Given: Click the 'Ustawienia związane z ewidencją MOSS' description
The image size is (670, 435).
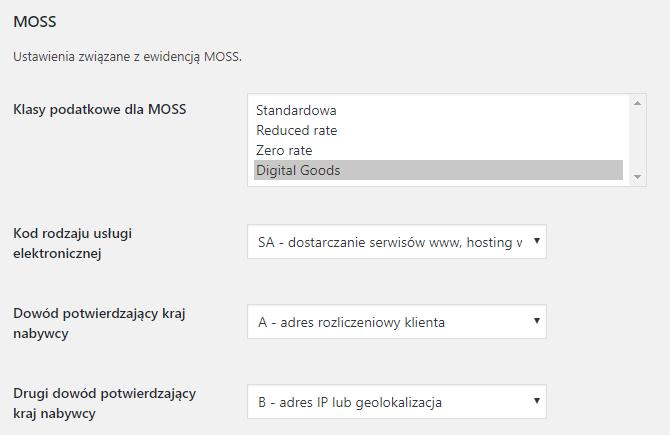Looking at the screenshot, I should tap(127, 57).
